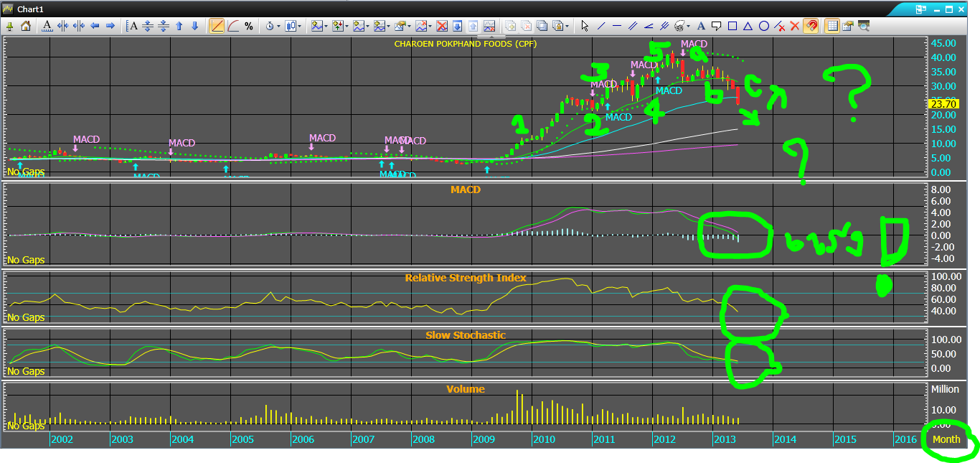
Task: Toggle the percent scale button
Action: (249, 26)
